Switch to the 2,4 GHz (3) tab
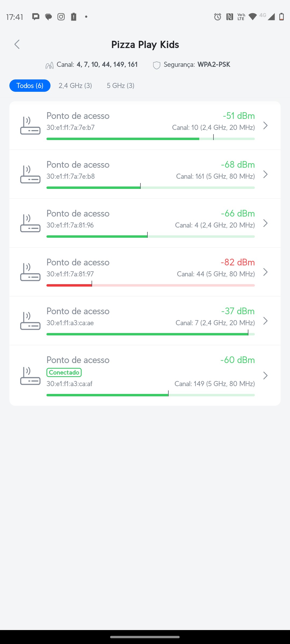Screen dimensions: 290x644 [75, 86]
